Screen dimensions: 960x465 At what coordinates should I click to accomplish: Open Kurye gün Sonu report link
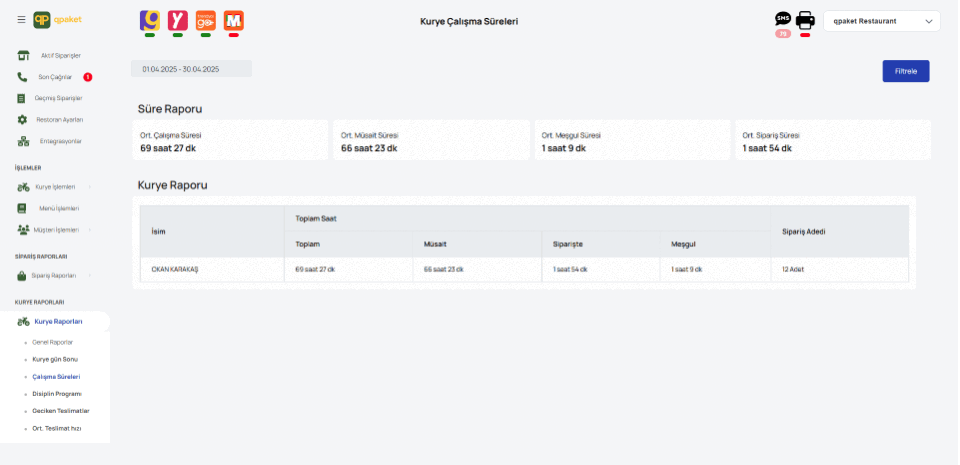pos(55,359)
